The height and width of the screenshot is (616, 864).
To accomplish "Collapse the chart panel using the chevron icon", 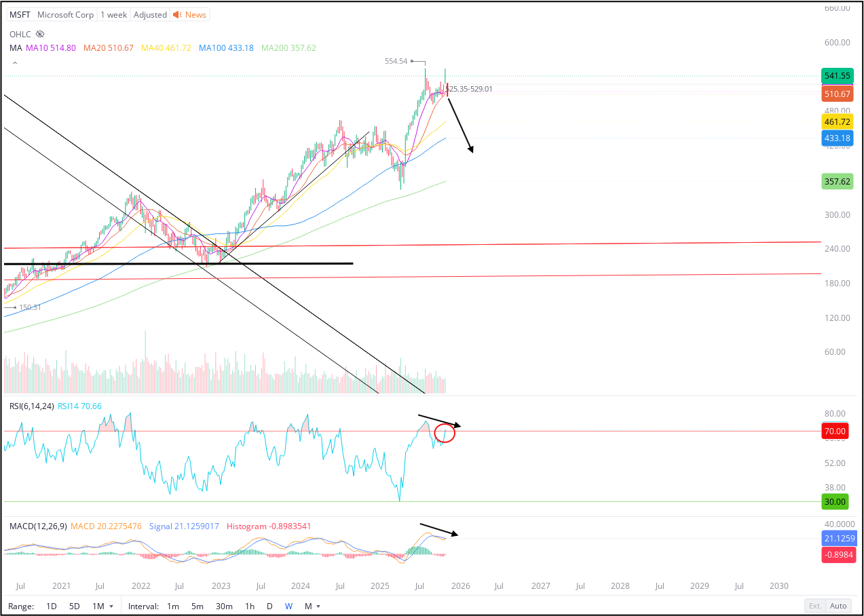I will (x=15, y=62).
